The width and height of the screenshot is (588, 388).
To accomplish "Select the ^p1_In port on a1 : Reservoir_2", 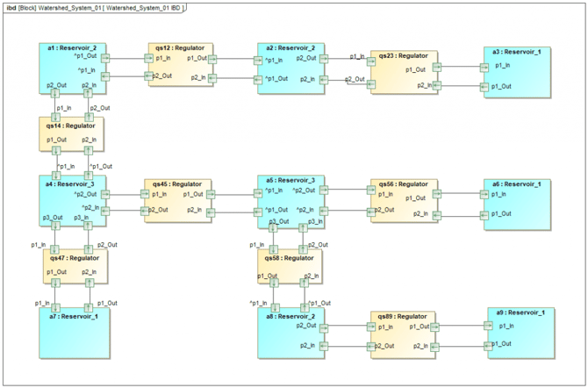I will (105, 76).
